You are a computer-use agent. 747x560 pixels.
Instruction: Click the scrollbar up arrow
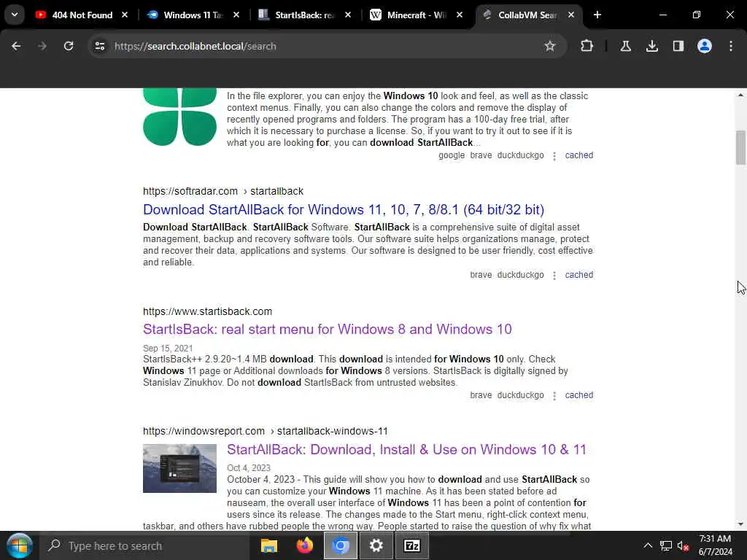(x=740, y=96)
